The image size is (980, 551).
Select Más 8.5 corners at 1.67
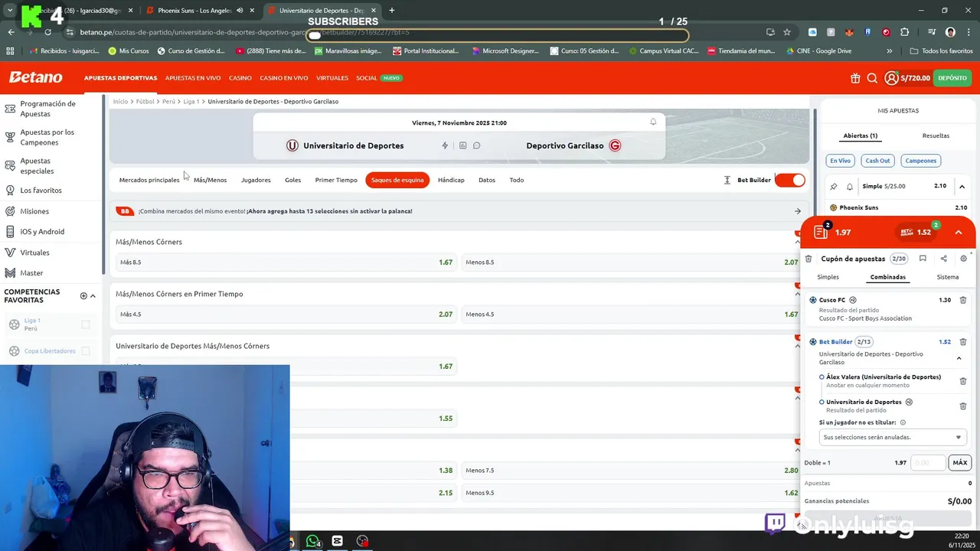pos(286,262)
